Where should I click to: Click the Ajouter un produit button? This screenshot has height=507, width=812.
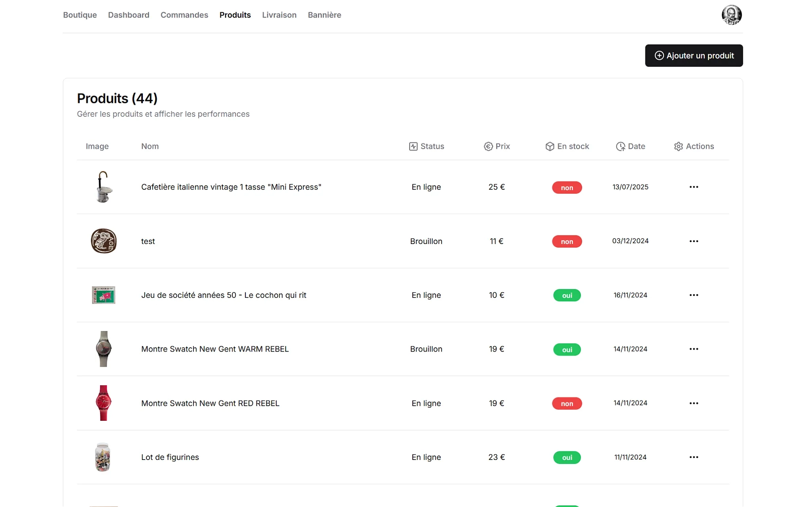pyautogui.click(x=694, y=55)
